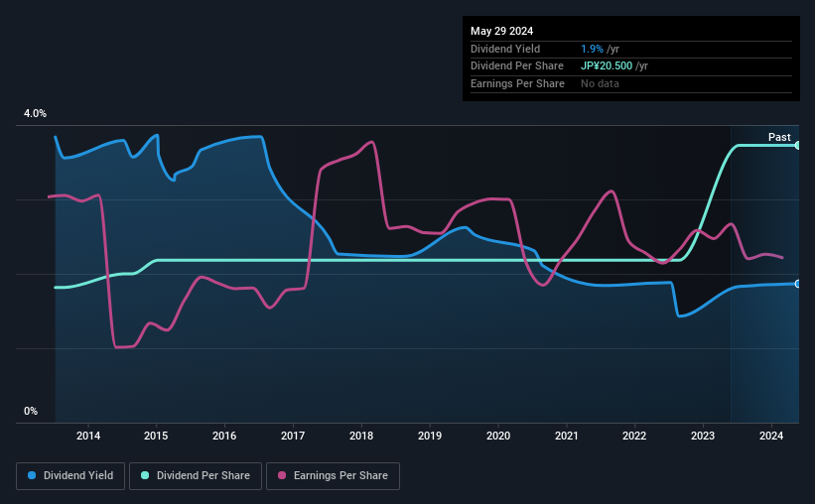Click the Past label on chart
Viewport: 815px width, 504px height.
pyautogui.click(x=779, y=137)
